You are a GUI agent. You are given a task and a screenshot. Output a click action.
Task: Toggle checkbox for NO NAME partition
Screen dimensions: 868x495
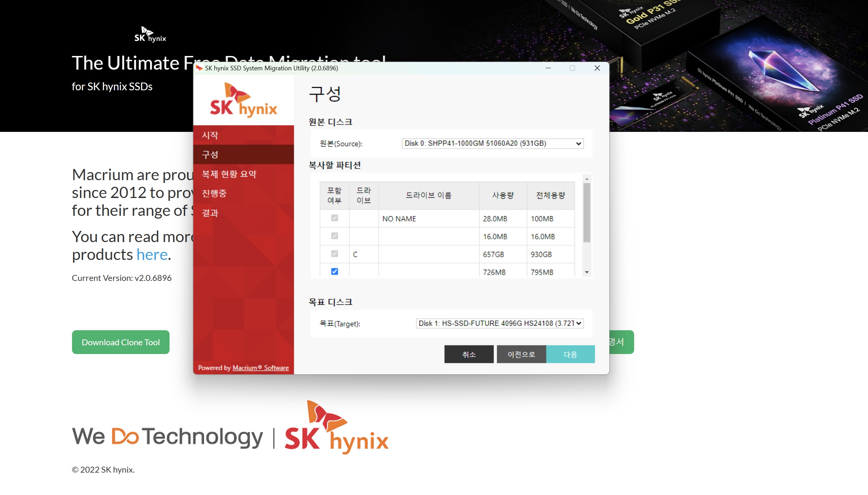335,218
